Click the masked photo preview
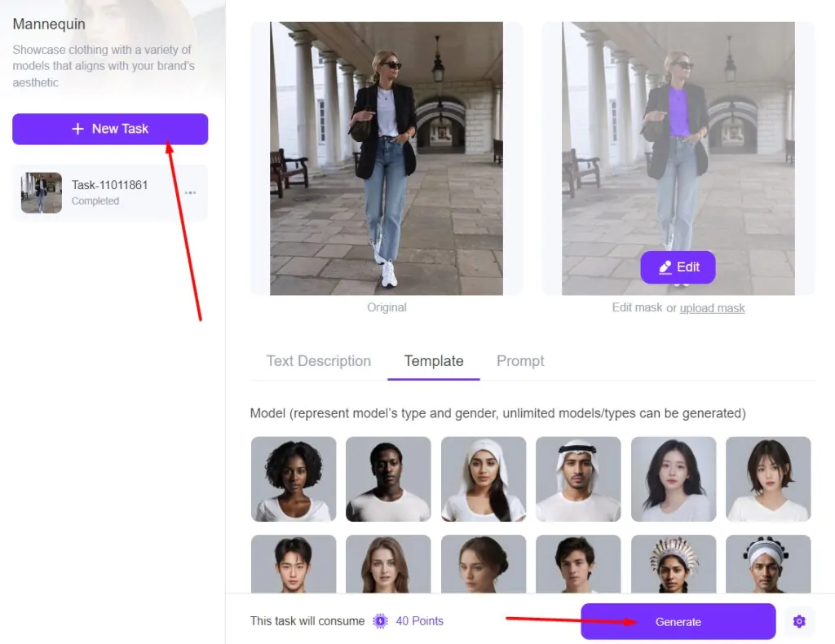The image size is (835, 644). point(678,158)
